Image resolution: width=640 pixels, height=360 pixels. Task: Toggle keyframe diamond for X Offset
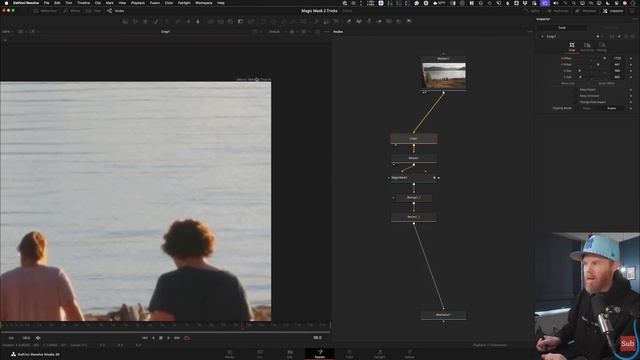point(631,58)
